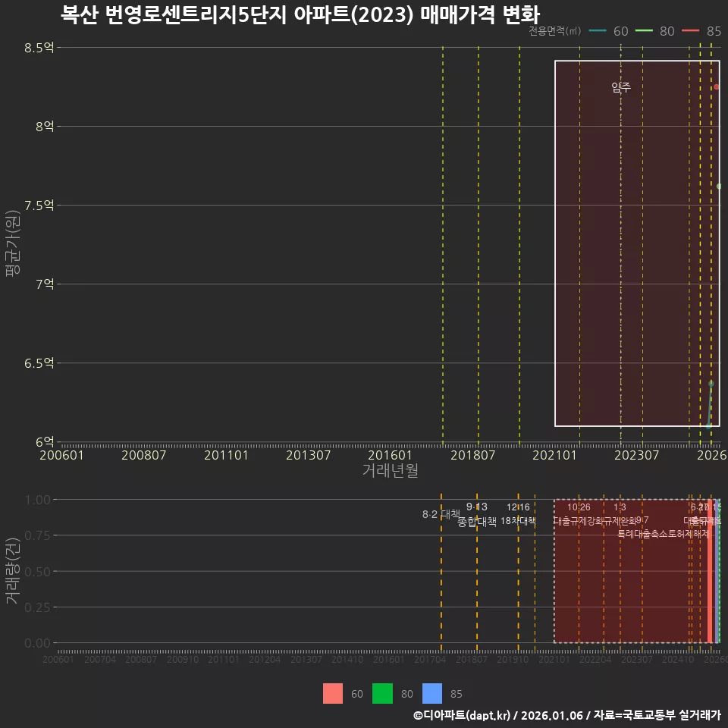This screenshot has width=728, height=728.
Task: Click the red line icon for 85㎡
Action: click(x=690, y=31)
